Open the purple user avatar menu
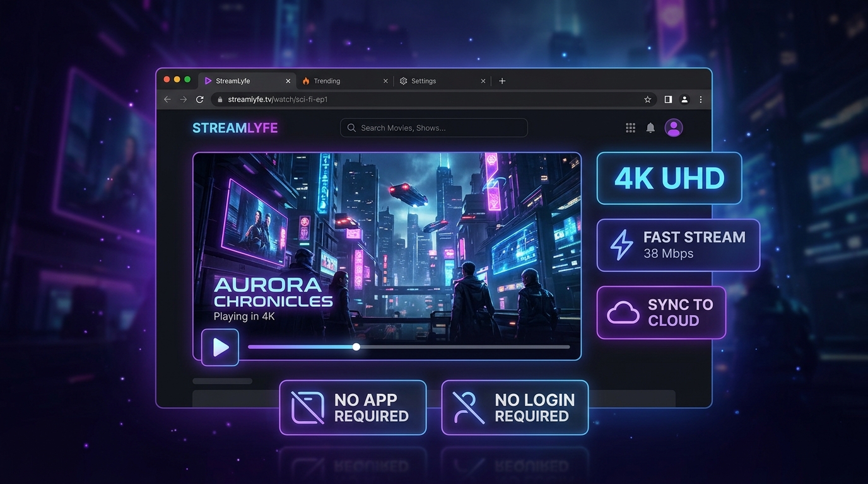This screenshot has width=868, height=484. pos(674,128)
